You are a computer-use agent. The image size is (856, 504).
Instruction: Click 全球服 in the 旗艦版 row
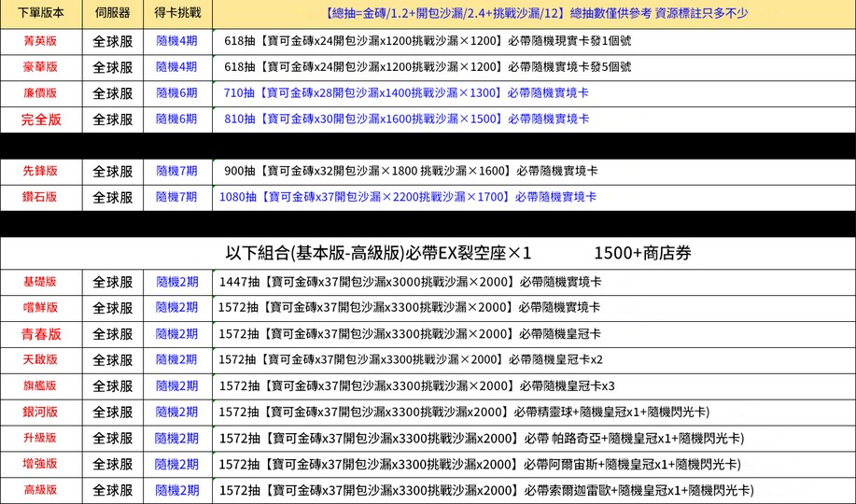click(112, 386)
